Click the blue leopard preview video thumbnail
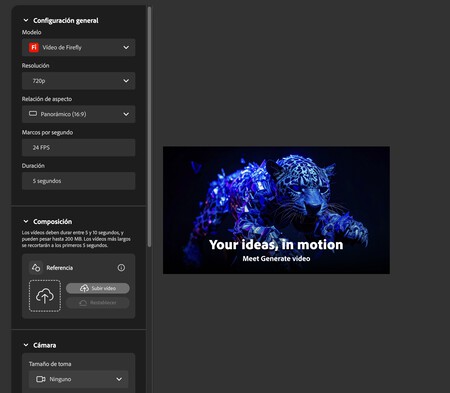Viewport: 450px width, 393px height. coord(276,210)
